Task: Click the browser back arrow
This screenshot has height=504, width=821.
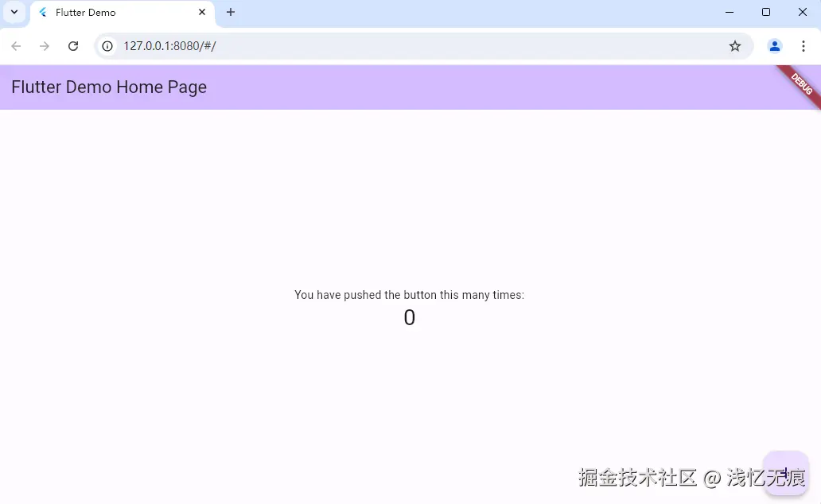Action: coord(16,46)
